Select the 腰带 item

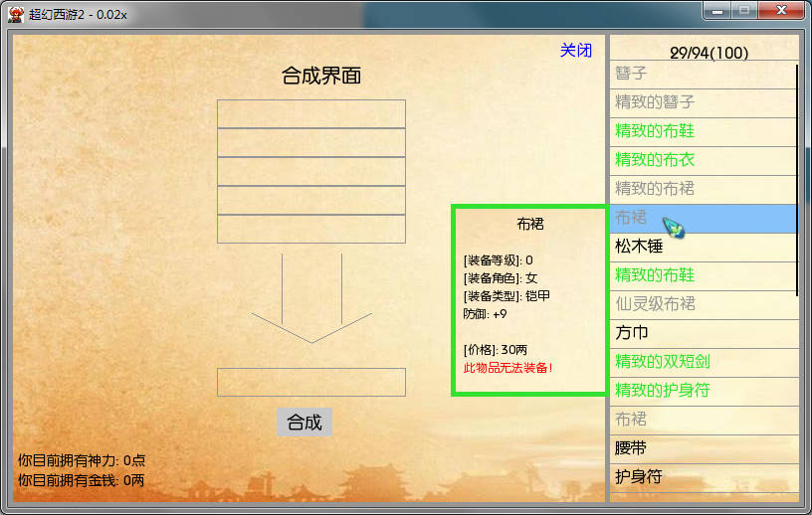[704, 449]
